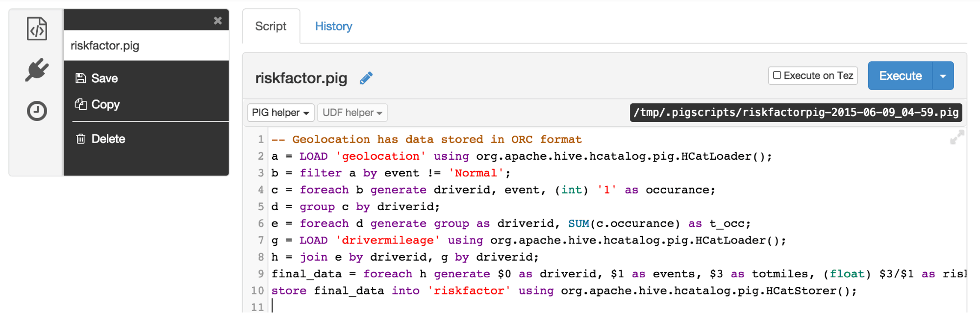Enable Execute on Tez checkbox
The height and width of the screenshot is (313, 980).
click(777, 75)
